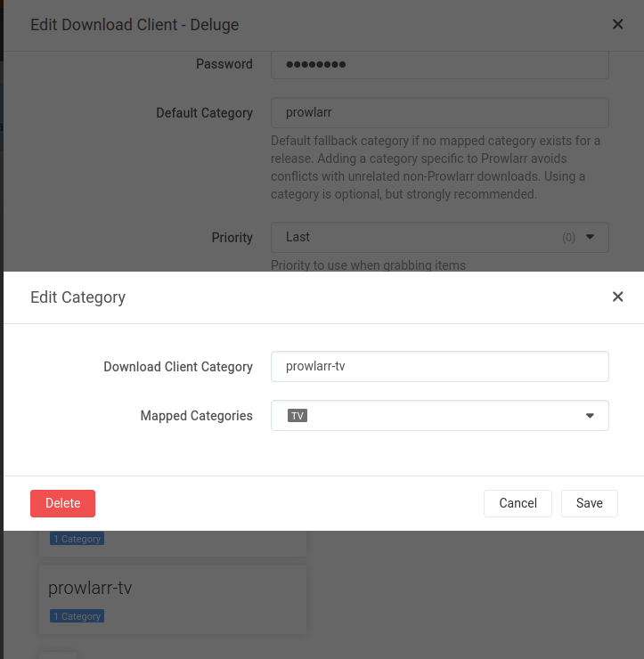Focus the Password field
The height and width of the screenshot is (659, 644).
click(440, 65)
